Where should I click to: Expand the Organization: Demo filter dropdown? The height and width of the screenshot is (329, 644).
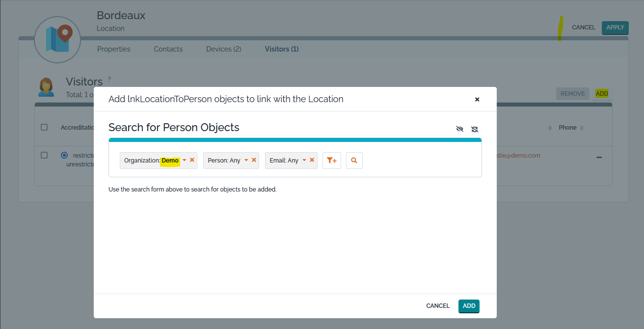coord(185,160)
